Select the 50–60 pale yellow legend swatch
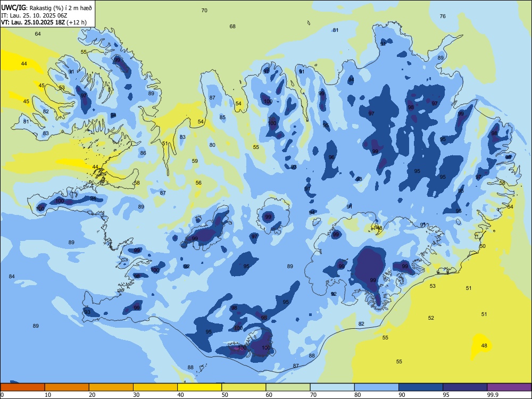 [244, 387]
